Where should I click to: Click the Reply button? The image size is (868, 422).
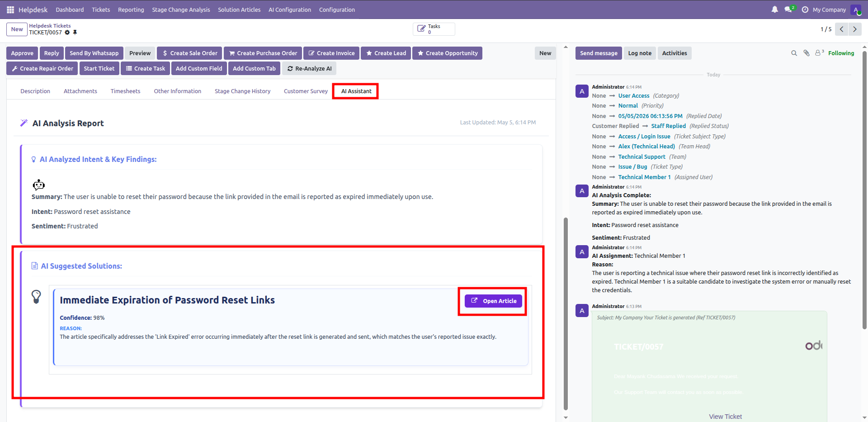52,53
